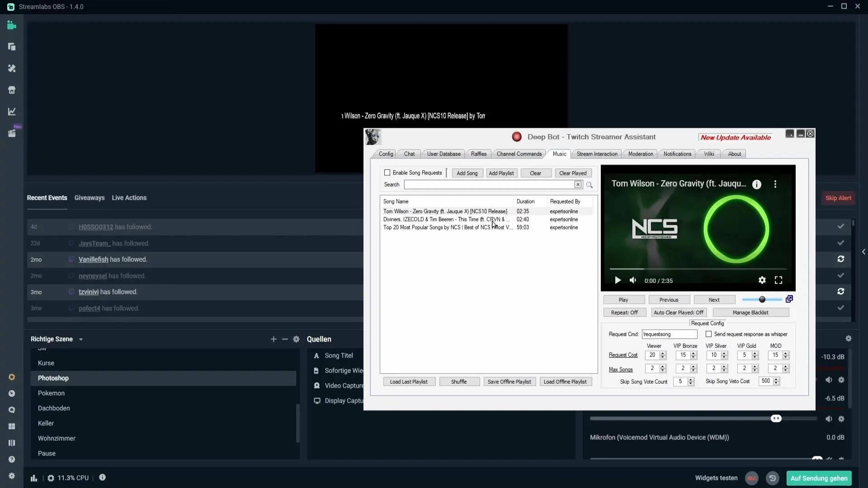Increase Skip Song Veto Cost

click(x=776, y=379)
